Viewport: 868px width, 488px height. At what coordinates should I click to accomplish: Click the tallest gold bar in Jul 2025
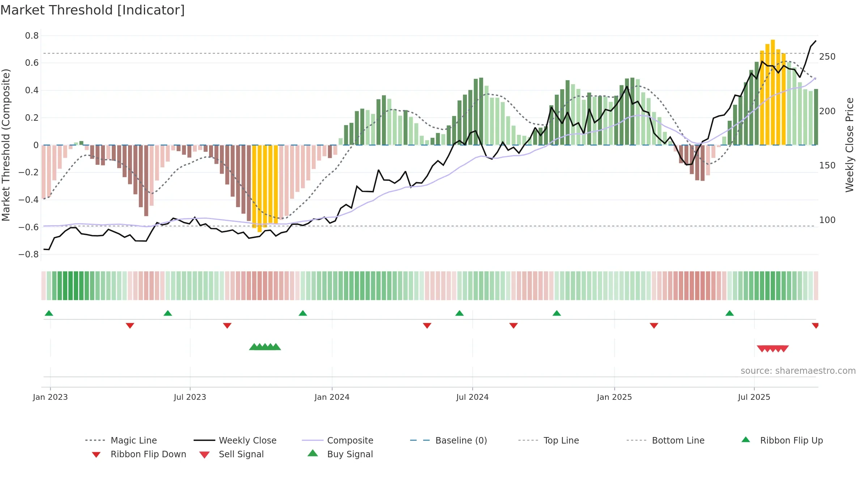tap(773, 92)
